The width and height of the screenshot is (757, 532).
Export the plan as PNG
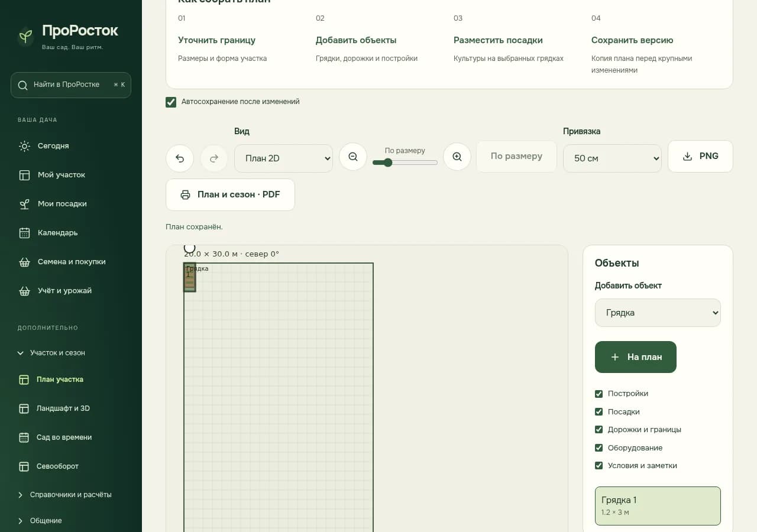(700, 156)
